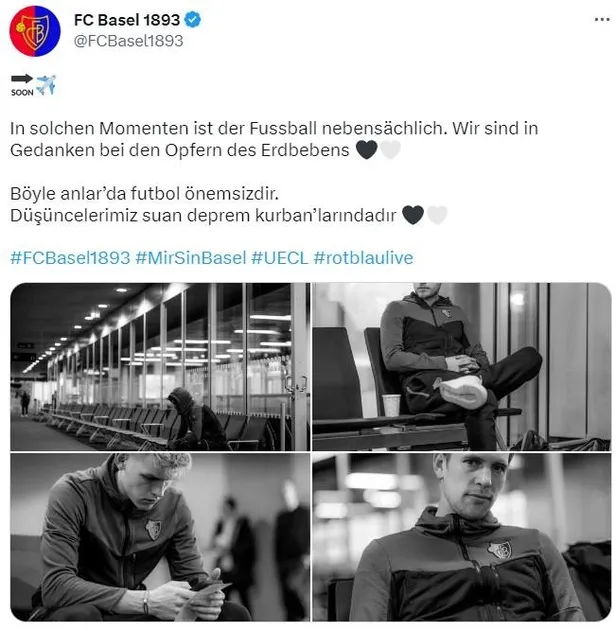This screenshot has width=616, height=631.
Task: Click the black heart after kurban'larındadır
Action: pos(413,215)
